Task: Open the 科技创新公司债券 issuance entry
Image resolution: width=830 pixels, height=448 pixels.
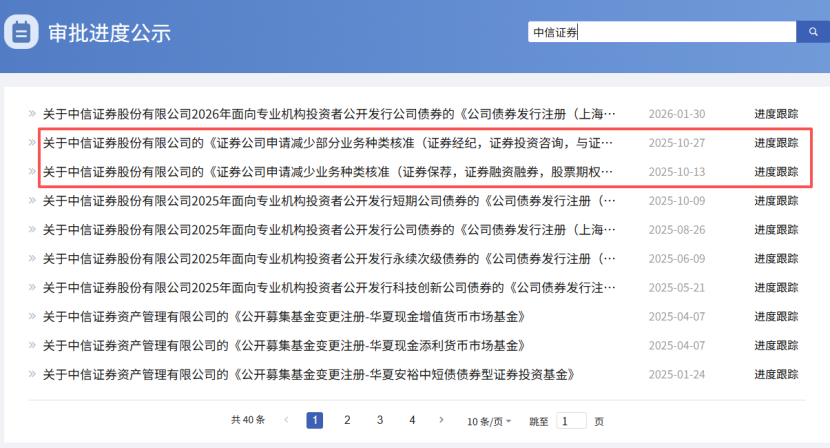Action: coord(330,288)
